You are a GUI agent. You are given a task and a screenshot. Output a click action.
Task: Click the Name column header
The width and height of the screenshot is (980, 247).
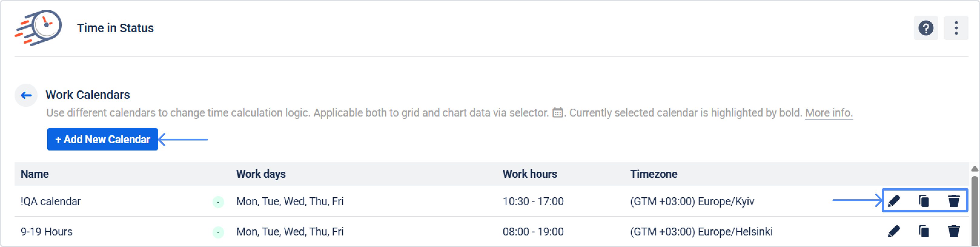tap(35, 174)
